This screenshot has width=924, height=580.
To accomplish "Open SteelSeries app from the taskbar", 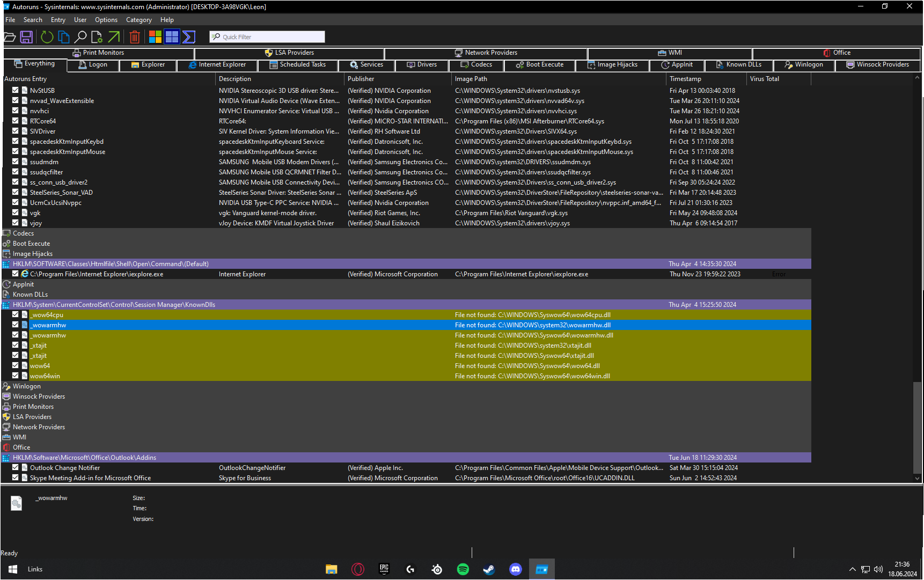I will 437,569.
